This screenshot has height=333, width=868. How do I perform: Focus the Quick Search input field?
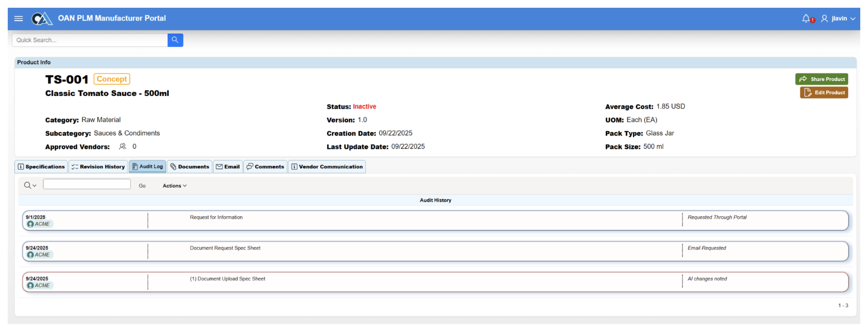[x=90, y=40]
